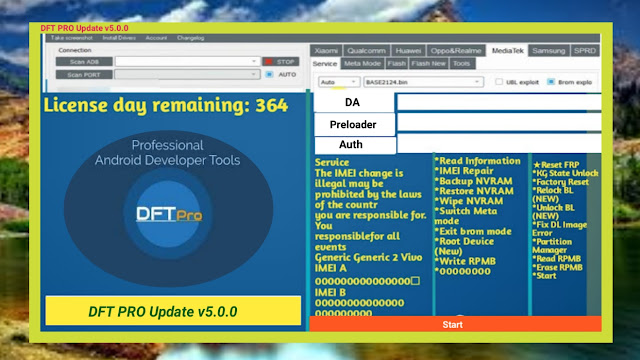Image resolution: width=640 pixels, height=360 pixels.
Task: Select the KG State Unlock option
Action: tap(565, 173)
